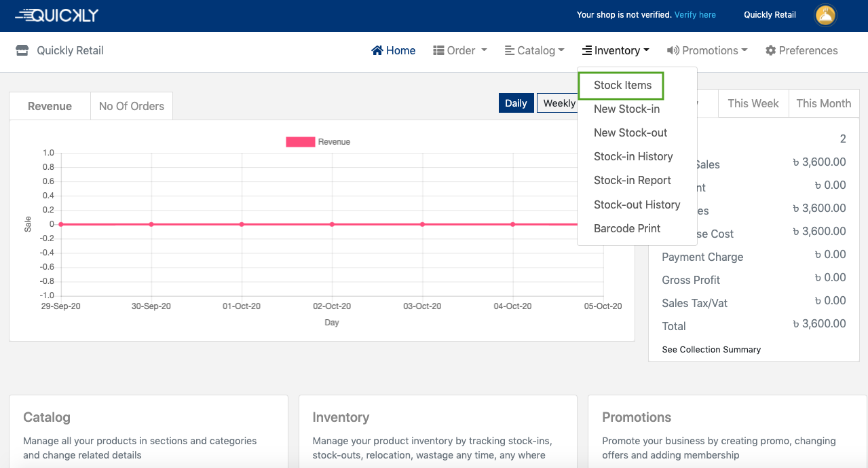This screenshot has height=468, width=868.
Task: Click the Order grid icon
Action: click(x=438, y=51)
